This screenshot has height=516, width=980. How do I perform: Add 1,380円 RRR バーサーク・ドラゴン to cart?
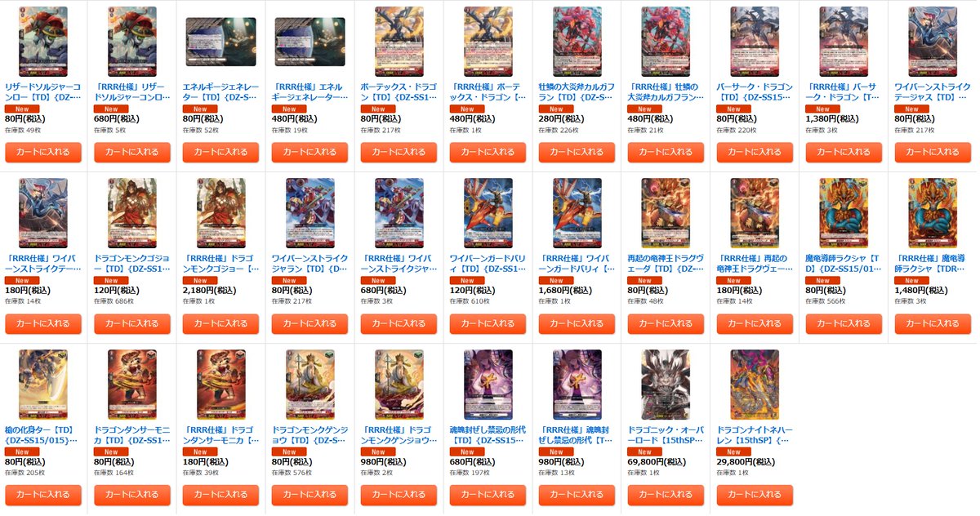pos(844,152)
